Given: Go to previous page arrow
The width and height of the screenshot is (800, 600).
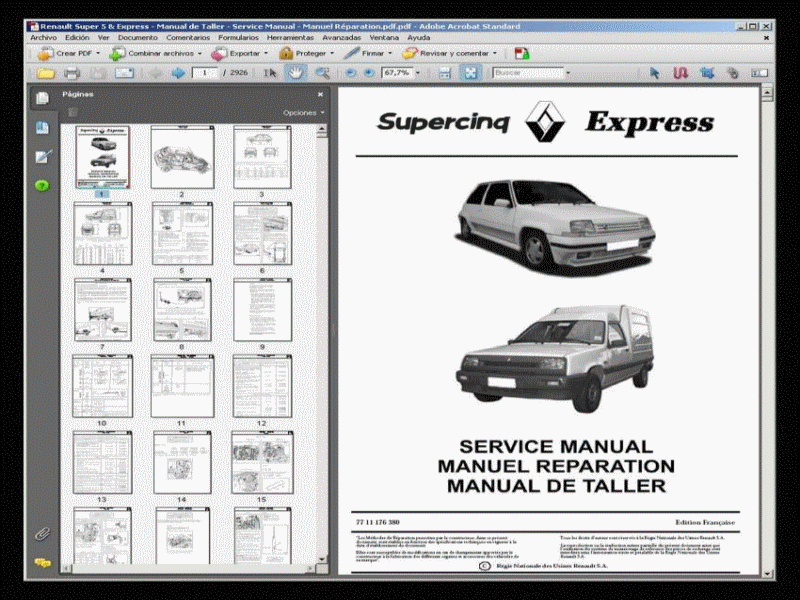Looking at the screenshot, I should (155, 73).
